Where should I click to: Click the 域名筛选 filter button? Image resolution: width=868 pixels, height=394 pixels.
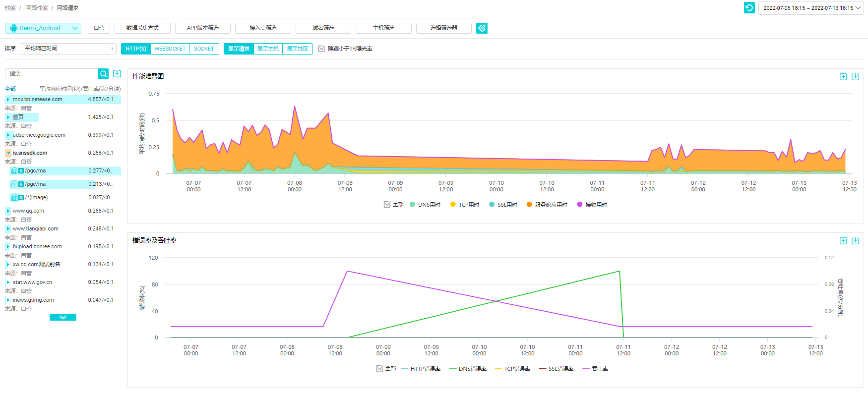click(323, 28)
